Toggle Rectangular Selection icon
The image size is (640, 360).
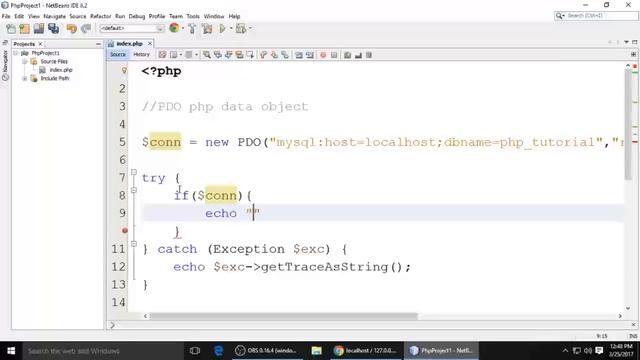(x=250, y=55)
